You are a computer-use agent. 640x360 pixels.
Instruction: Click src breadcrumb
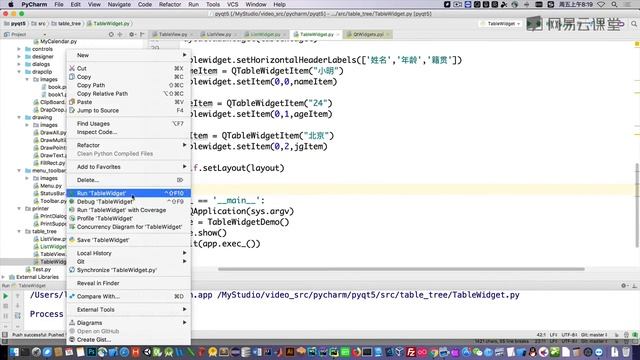click(x=39, y=24)
